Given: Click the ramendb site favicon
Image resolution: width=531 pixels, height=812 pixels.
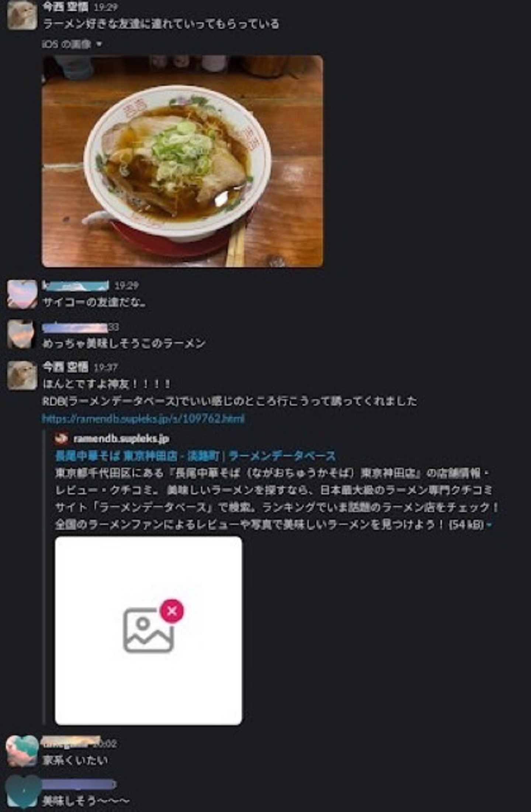Looking at the screenshot, I should point(61,438).
